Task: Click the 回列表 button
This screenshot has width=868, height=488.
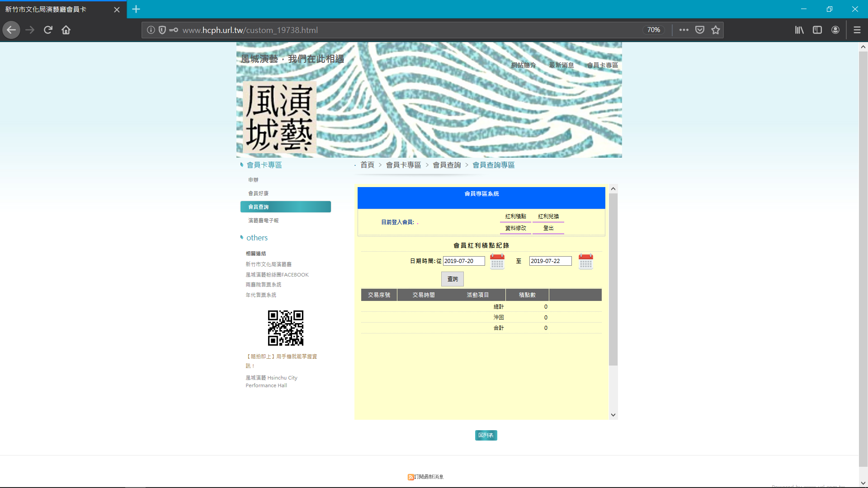Action: tap(486, 435)
